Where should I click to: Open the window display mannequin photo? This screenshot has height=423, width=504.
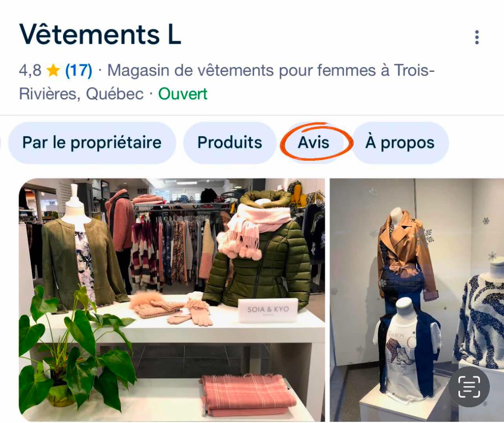417,300
